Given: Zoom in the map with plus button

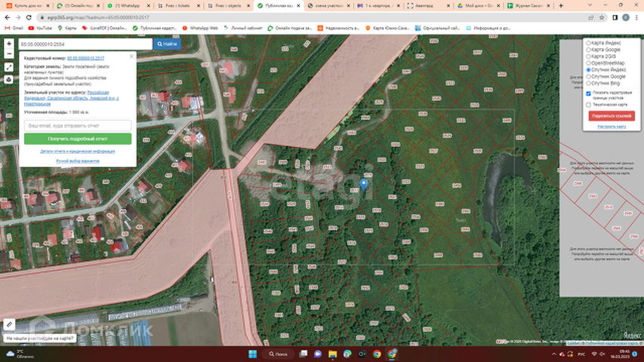Looking at the screenshot, I should coord(8,44).
